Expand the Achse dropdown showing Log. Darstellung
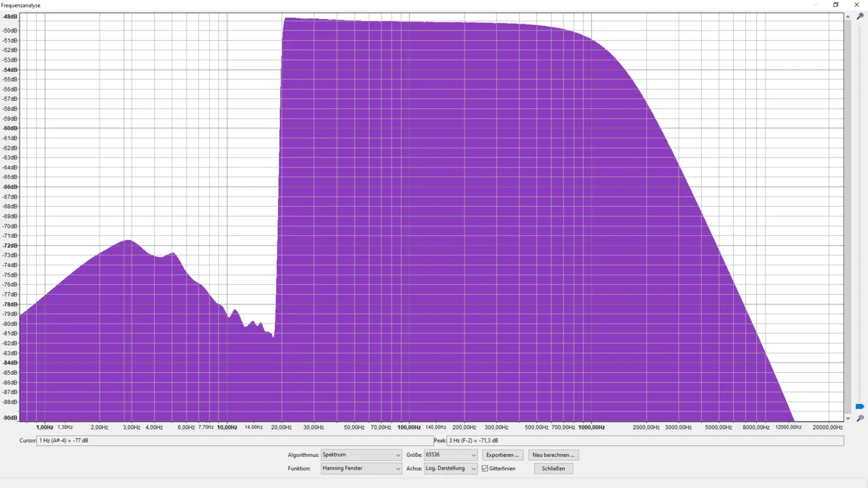The image size is (868, 488). [450, 468]
